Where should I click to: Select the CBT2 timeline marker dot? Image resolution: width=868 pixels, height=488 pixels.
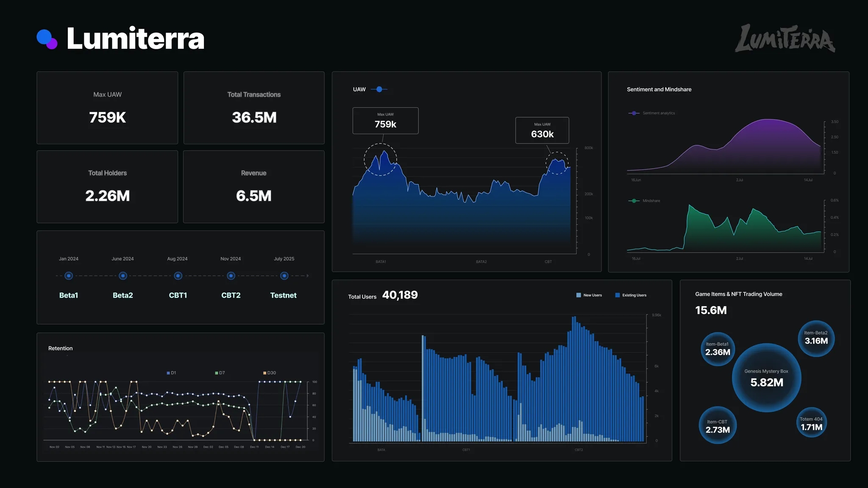tap(231, 276)
